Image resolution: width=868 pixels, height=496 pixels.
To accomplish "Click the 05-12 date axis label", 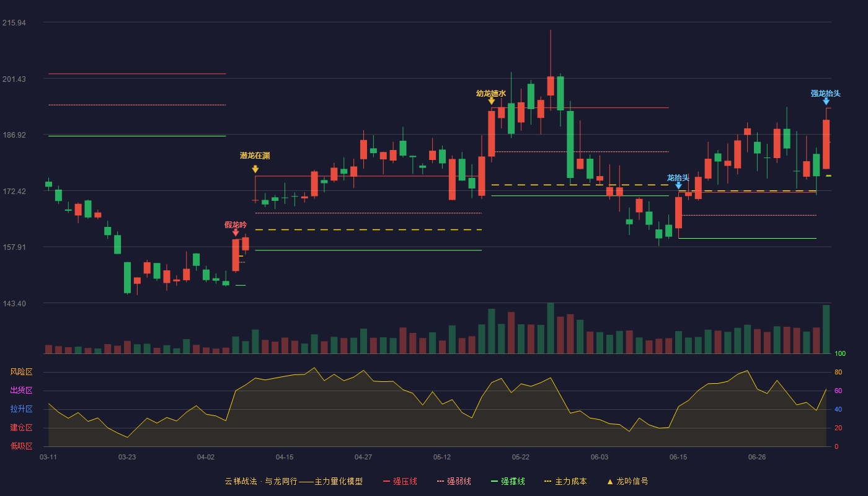I will [x=442, y=457].
